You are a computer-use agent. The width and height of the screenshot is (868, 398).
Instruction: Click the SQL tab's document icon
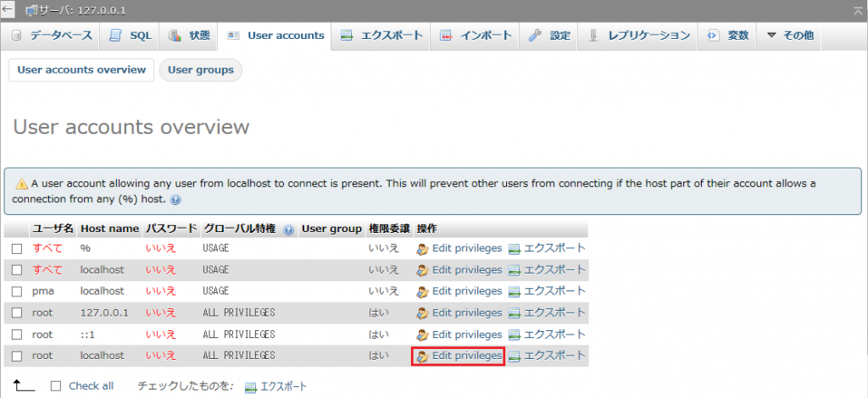[115, 36]
